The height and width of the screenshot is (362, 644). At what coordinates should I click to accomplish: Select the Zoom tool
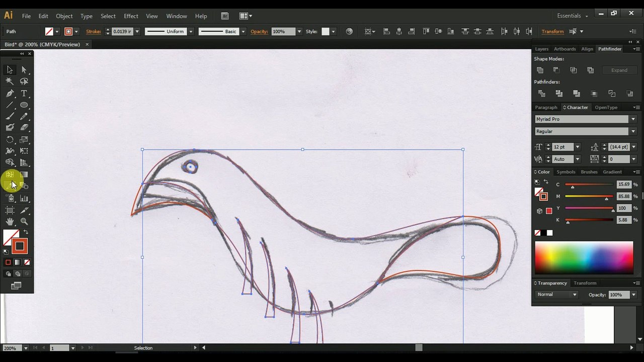(x=24, y=222)
